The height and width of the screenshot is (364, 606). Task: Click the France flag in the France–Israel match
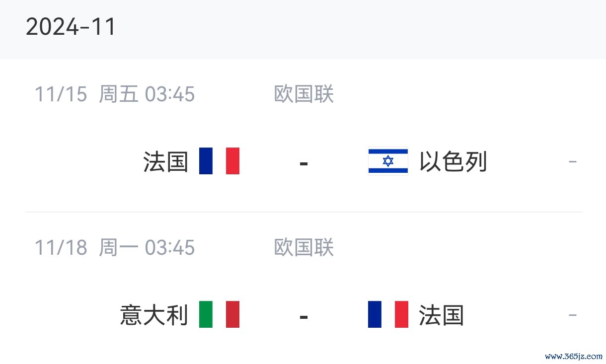219,161
